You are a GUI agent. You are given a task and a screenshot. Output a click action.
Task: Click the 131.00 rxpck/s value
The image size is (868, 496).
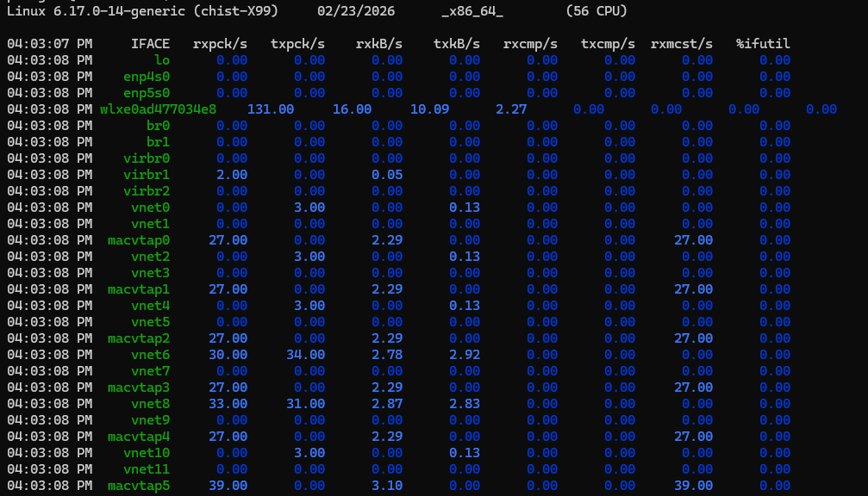(x=271, y=109)
